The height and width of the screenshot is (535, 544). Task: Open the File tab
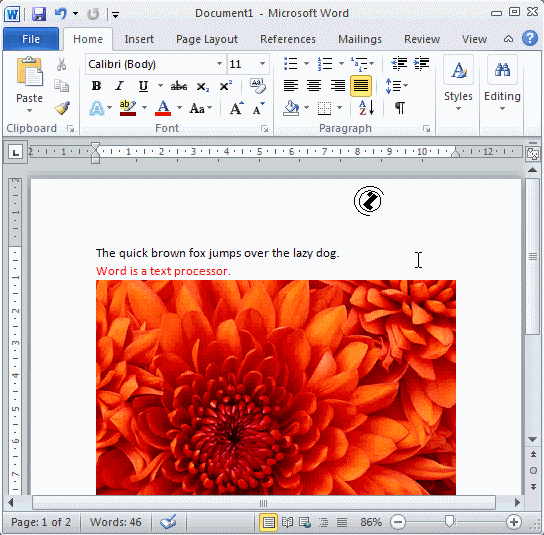[x=31, y=39]
